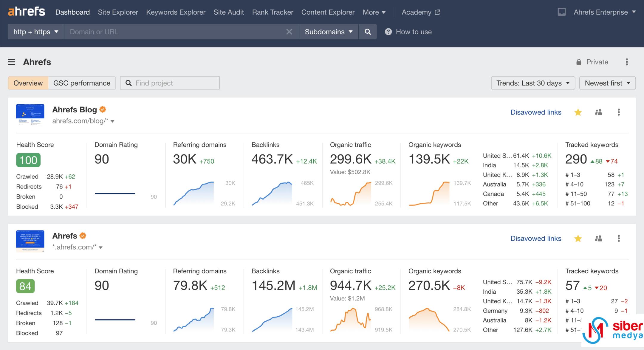
Task: Open the Ahrefs Blog site thumbnail
Action: tap(30, 115)
